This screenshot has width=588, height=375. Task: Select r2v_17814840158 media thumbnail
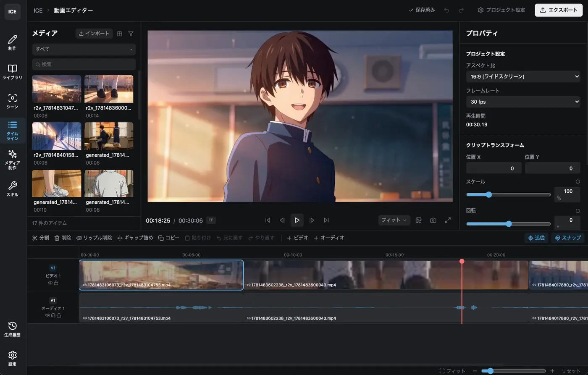tap(57, 136)
